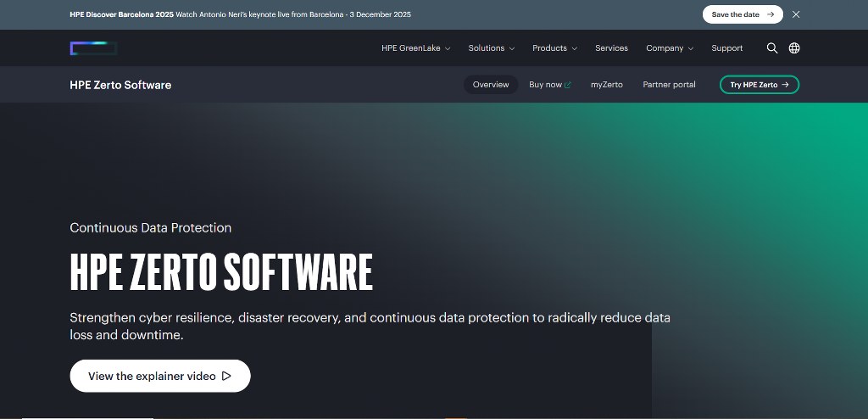Click the HPE Discover Barcelona 2025 banner text
Viewport: 868px width, 419px height.
pyautogui.click(x=240, y=14)
